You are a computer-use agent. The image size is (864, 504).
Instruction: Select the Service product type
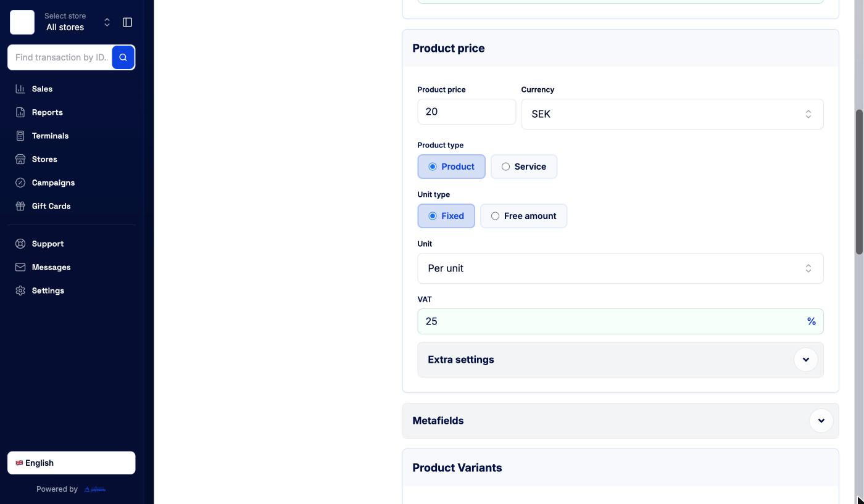(524, 167)
